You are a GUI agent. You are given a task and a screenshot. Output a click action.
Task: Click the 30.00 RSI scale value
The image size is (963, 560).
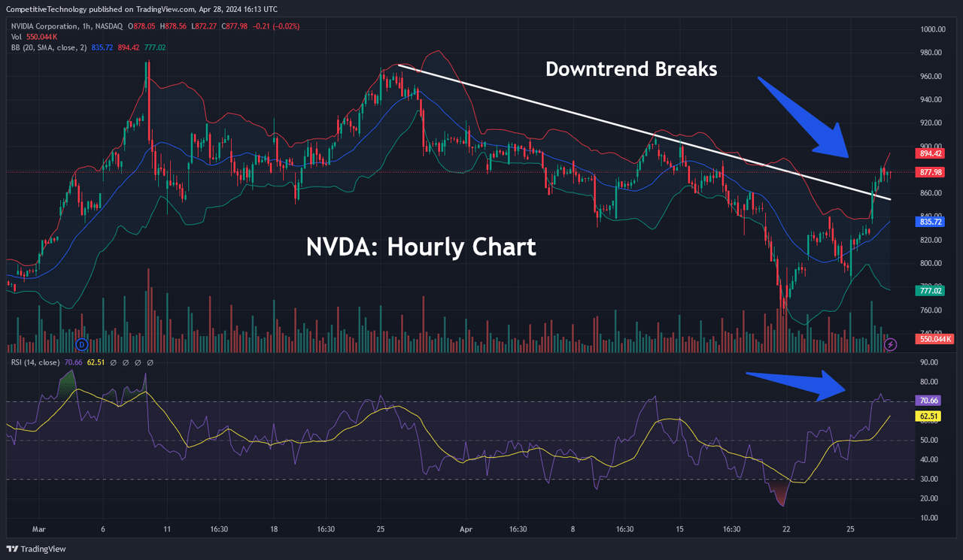pyautogui.click(x=928, y=480)
